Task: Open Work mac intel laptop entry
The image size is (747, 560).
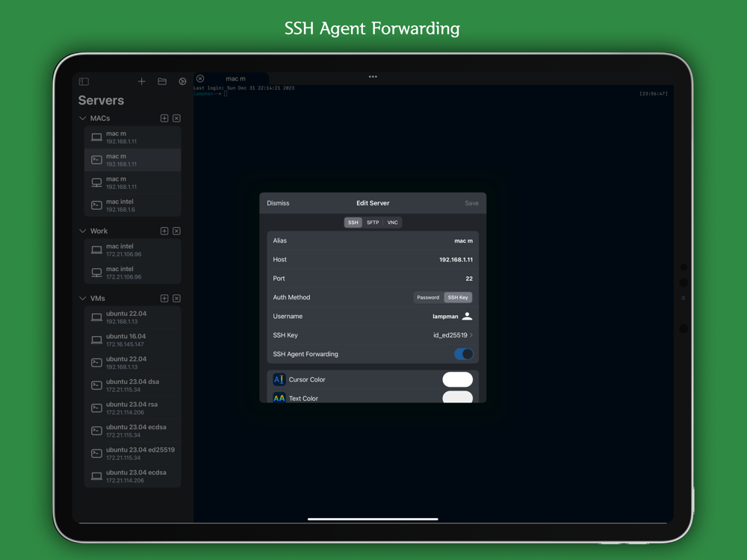Action: point(132,250)
